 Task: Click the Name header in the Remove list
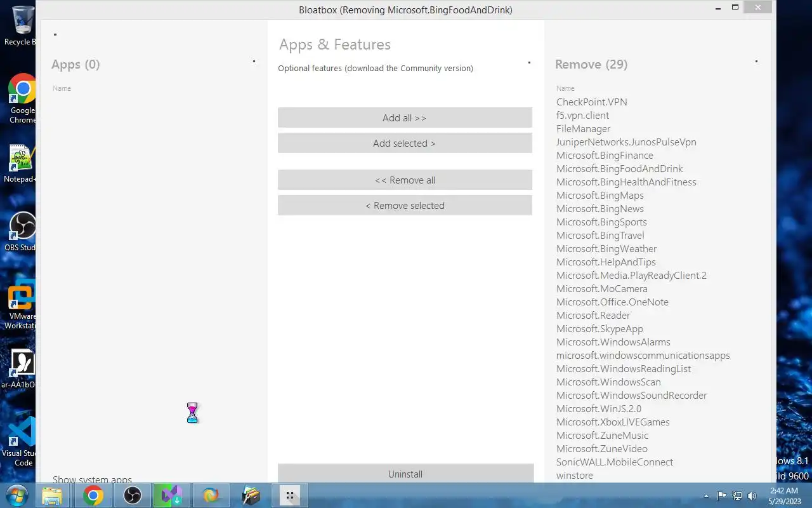tap(565, 88)
